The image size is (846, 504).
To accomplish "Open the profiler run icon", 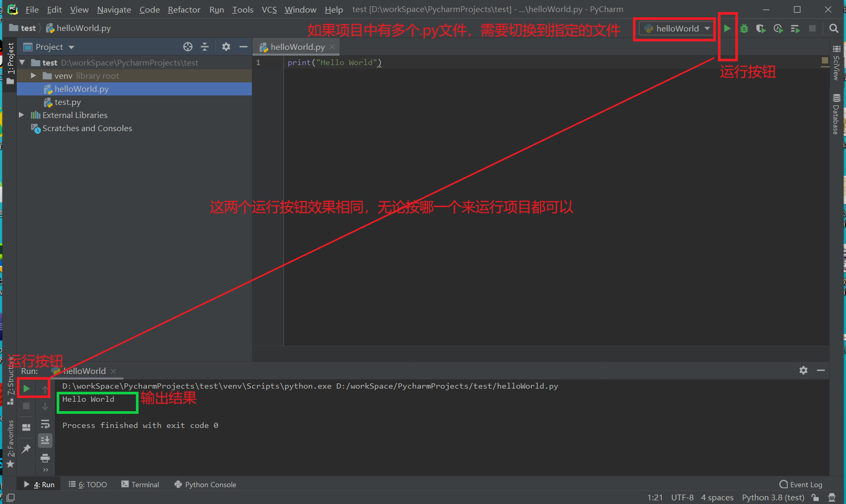I will coord(778,28).
